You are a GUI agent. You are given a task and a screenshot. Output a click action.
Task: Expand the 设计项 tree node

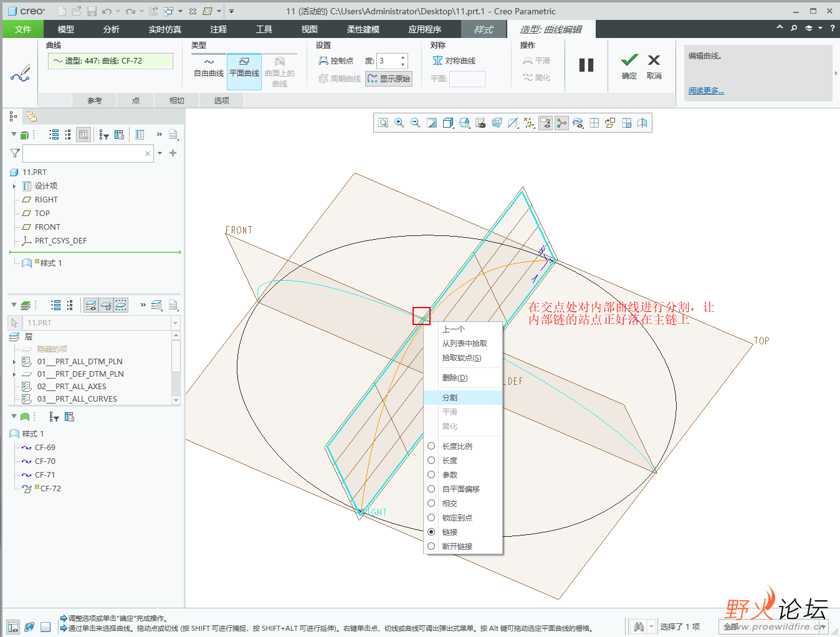14,186
